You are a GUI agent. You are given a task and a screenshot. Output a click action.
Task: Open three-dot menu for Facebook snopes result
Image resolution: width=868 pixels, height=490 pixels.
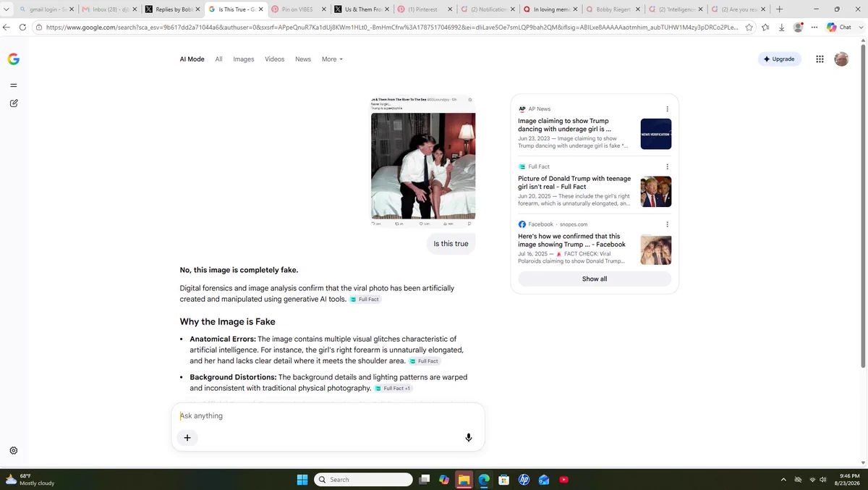point(667,224)
